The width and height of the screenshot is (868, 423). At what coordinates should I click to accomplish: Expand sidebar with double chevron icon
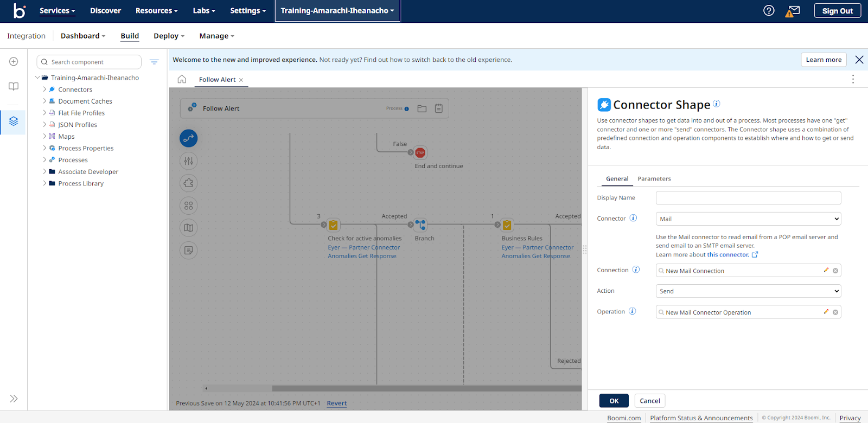click(14, 399)
